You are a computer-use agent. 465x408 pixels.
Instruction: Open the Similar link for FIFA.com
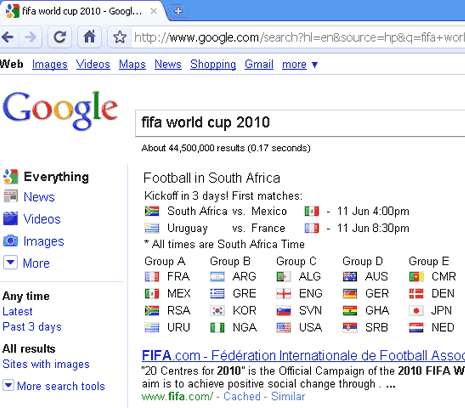(x=288, y=396)
